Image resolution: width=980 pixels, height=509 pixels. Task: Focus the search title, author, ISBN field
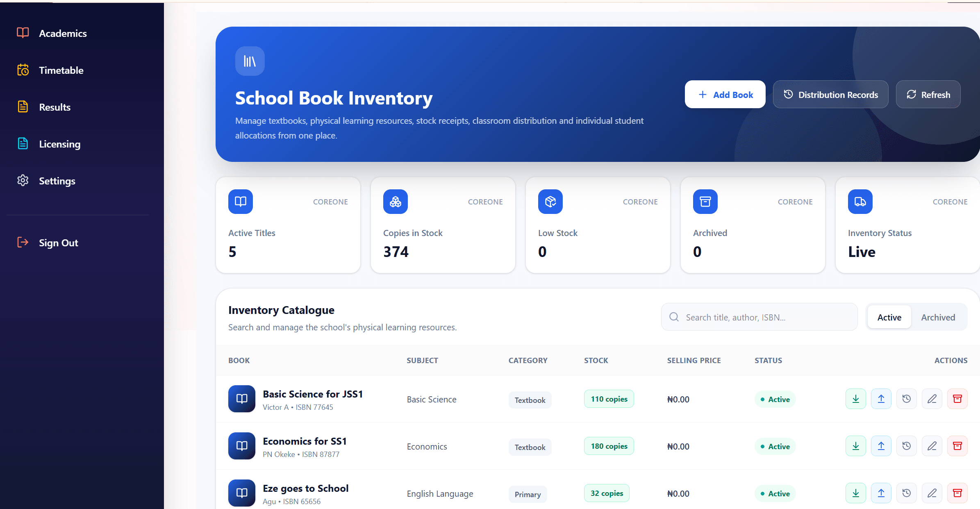click(759, 317)
